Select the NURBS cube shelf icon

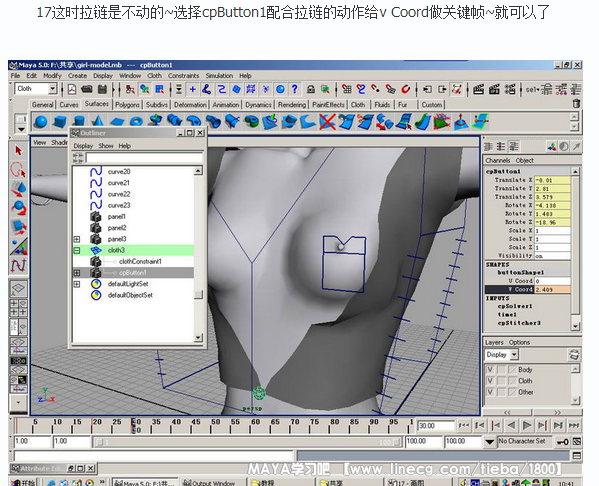click(x=60, y=122)
